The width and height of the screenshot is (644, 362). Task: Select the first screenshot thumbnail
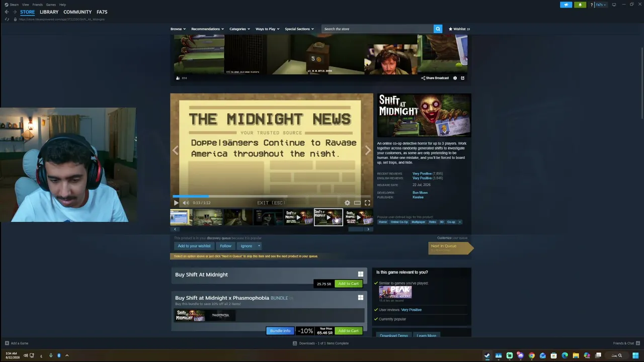[181, 217]
